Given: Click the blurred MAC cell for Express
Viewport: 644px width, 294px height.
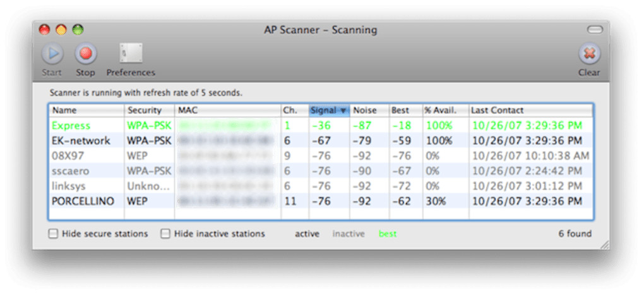Looking at the screenshot, I should pos(227,125).
